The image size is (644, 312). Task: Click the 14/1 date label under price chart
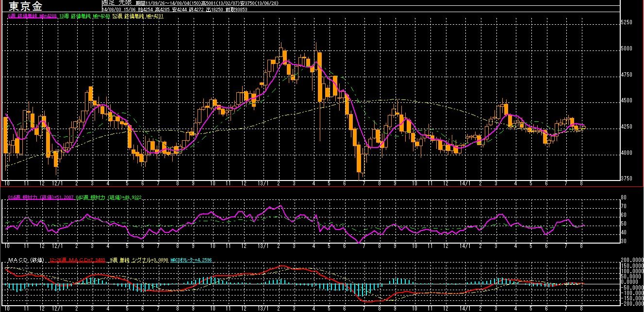[x=465, y=184]
